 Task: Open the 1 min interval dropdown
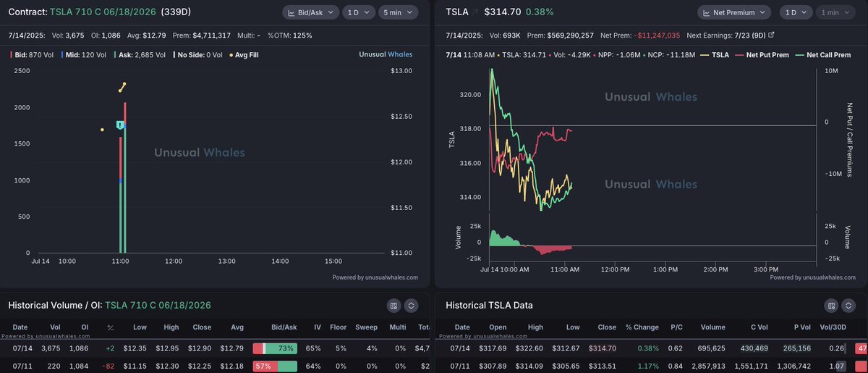point(835,13)
